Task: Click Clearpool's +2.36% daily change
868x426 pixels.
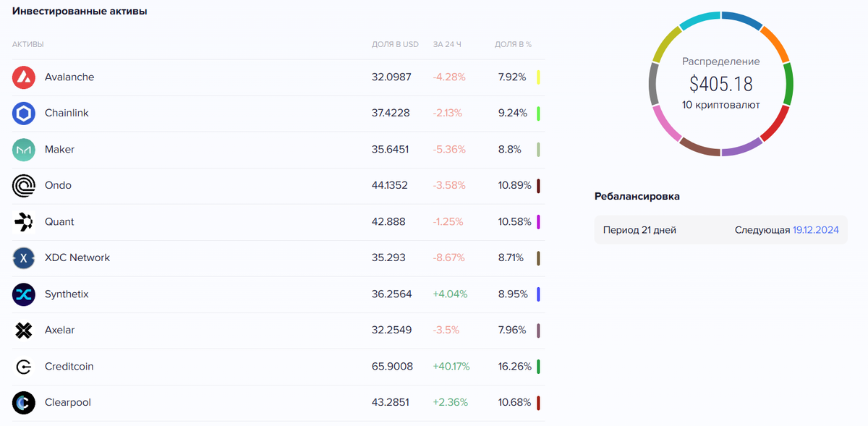Action: point(450,403)
